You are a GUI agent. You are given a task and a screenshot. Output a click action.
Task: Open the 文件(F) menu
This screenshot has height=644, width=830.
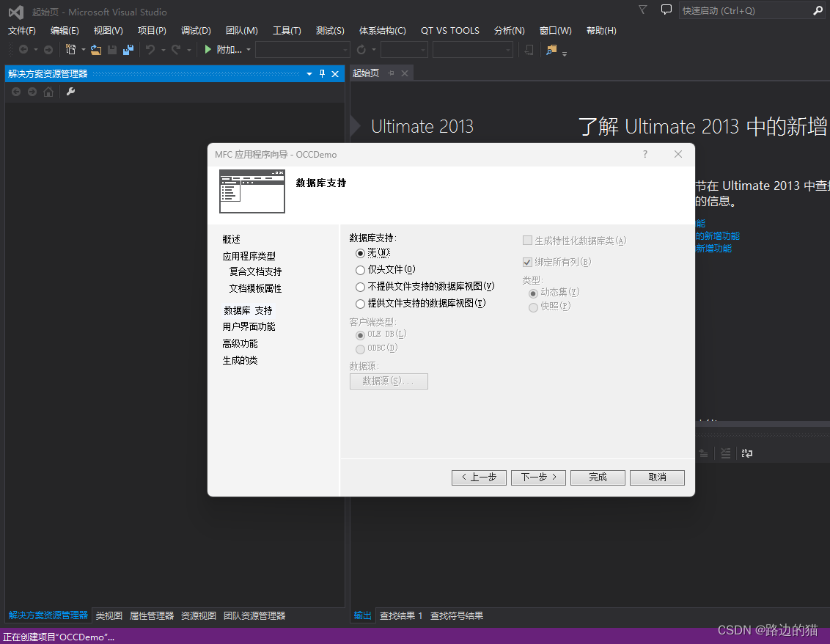click(22, 31)
